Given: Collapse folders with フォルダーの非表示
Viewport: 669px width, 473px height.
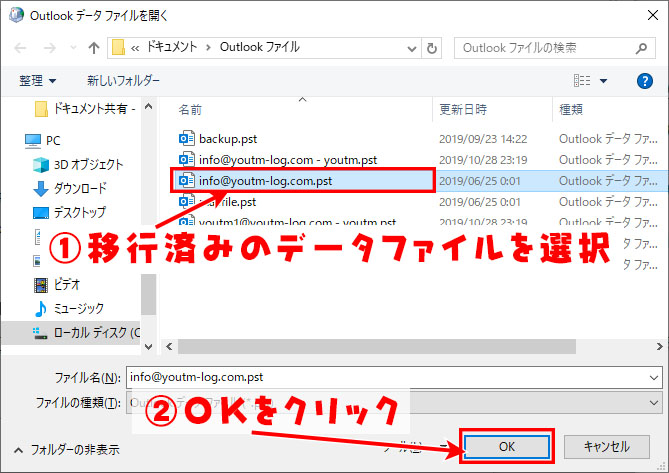Looking at the screenshot, I should click(67, 450).
